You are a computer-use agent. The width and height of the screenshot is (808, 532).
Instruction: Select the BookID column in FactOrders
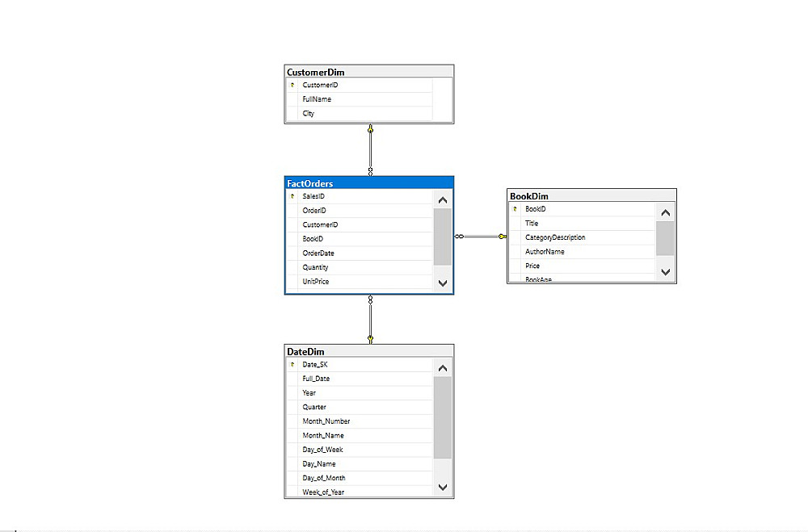(x=360, y=239)
